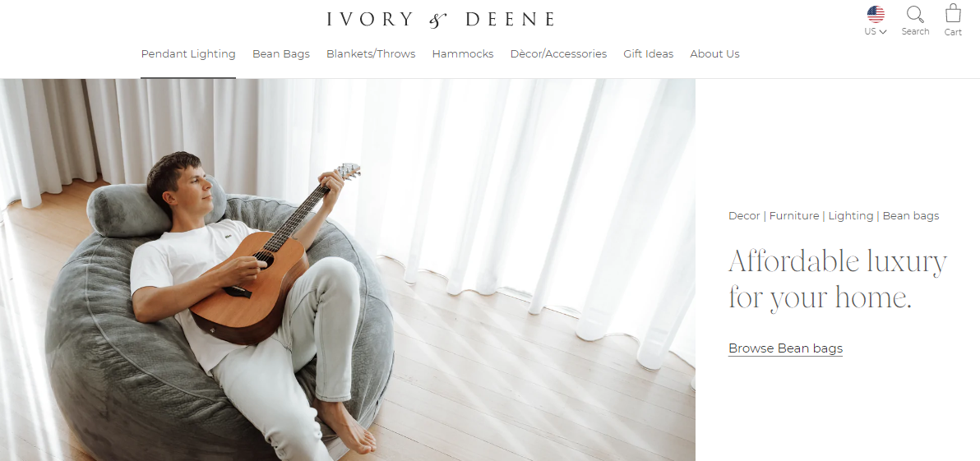Click the US flag icon
Image resolution: width=980 pixels, height=461 pixels.
click(x=876, y=14)
